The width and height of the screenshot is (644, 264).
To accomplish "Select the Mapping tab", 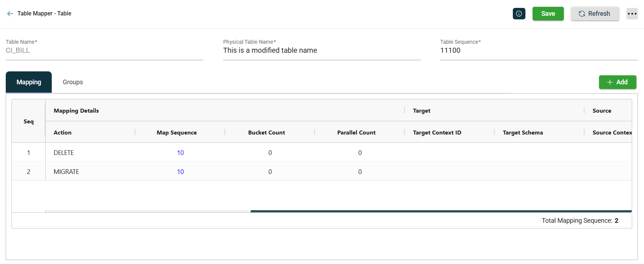I will [x=29, y=82].
